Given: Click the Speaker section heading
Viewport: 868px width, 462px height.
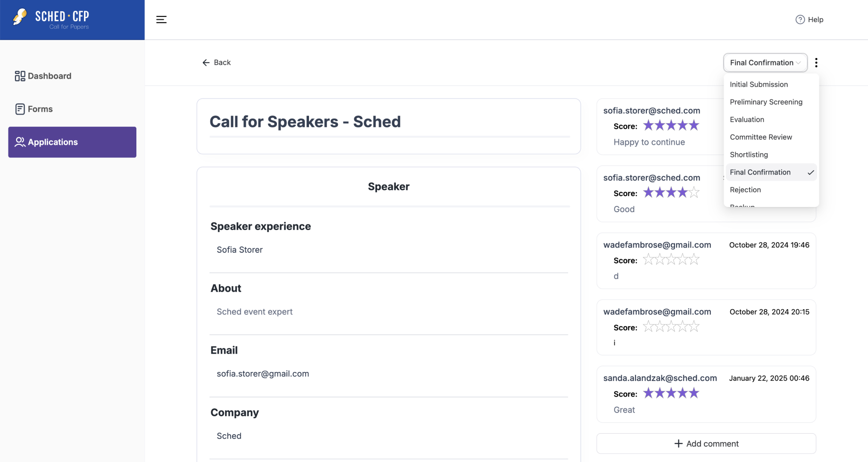Looking at the screenshot, I should click(389, 187).
